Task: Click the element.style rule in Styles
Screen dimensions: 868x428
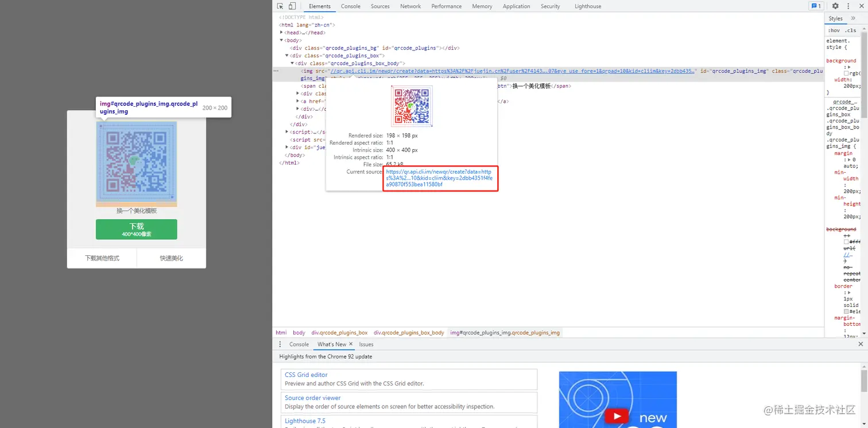Action: 839,44
